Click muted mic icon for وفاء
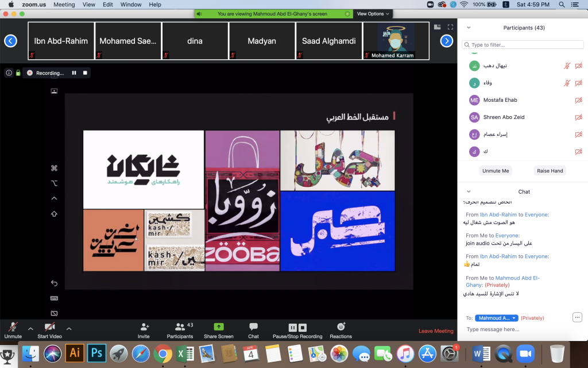Viewport: 588px width, 368px height. pyautogui.click(x=567, y=83)
